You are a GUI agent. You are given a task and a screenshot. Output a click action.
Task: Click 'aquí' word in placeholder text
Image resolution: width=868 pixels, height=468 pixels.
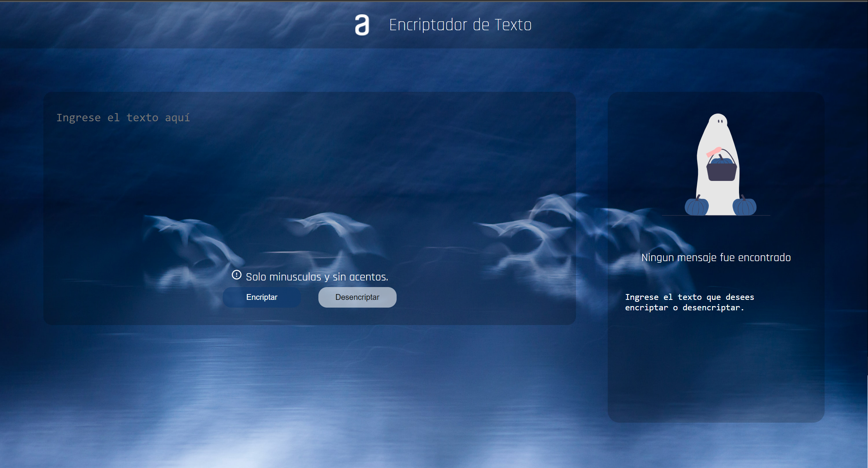pos(177,118)
